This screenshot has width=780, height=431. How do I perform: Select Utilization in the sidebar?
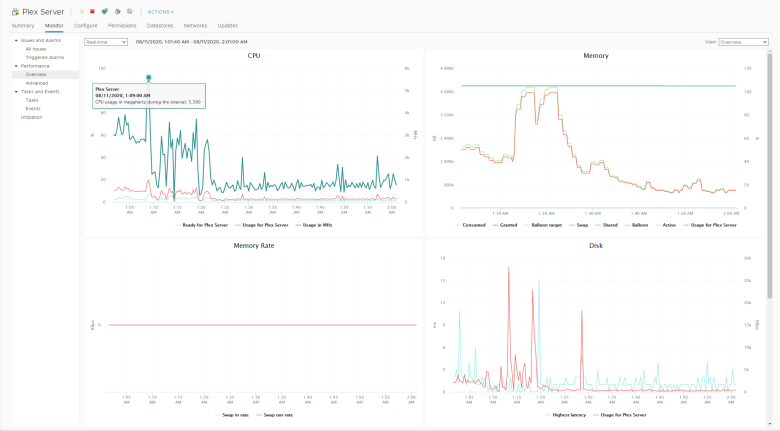click(x=32, y=117)
